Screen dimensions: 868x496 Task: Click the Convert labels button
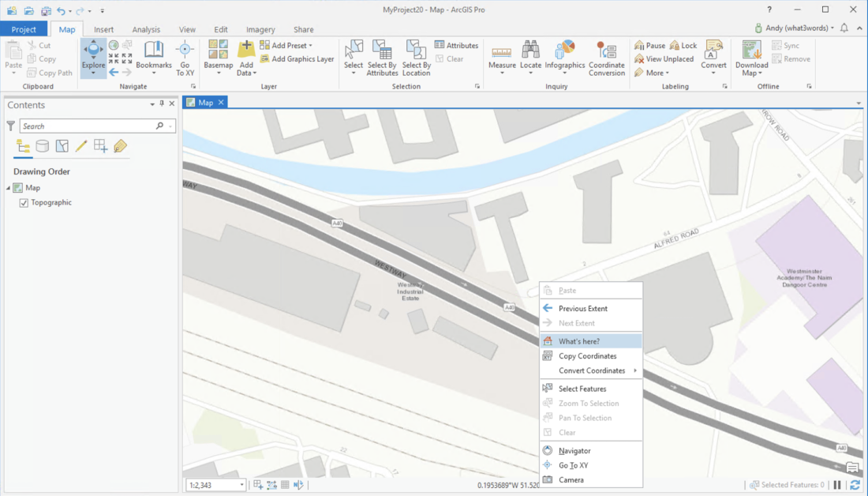[713, 58]
